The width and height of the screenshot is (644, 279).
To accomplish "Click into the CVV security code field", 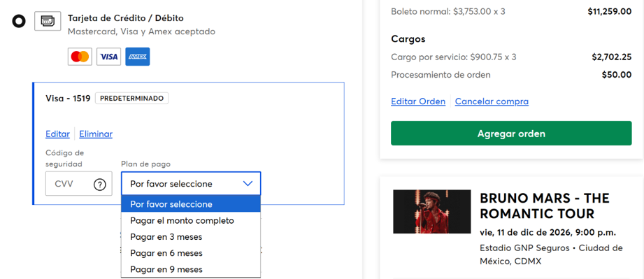I will (79, 184).
